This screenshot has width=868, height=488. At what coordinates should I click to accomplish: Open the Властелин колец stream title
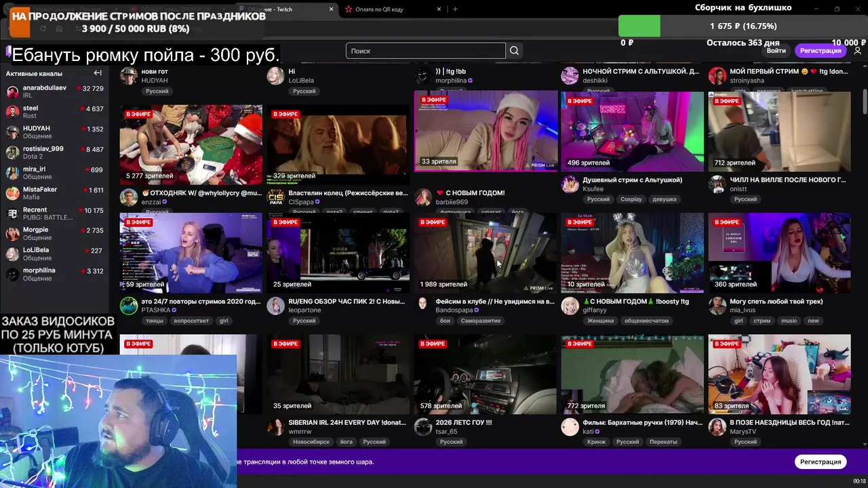(x=348, y=193)
